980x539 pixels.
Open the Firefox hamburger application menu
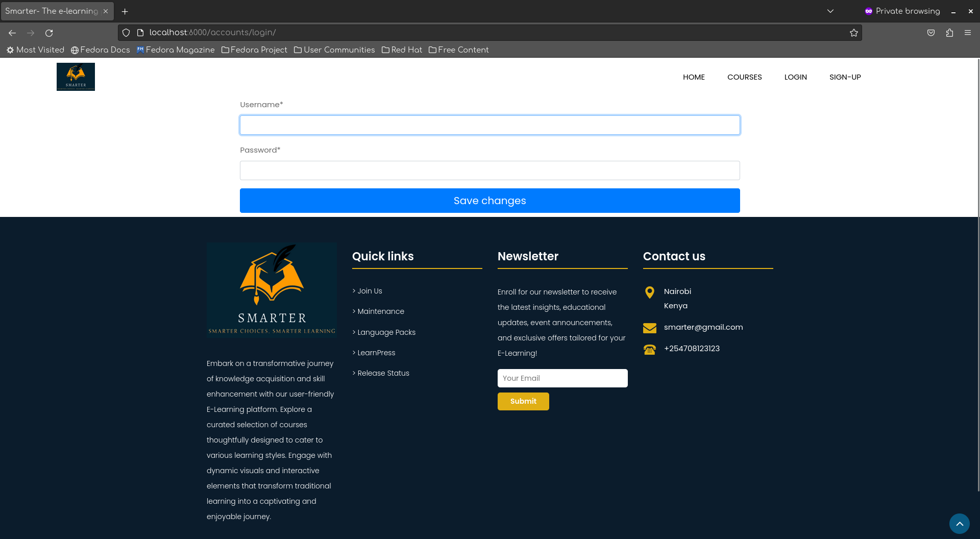(968, 33)
